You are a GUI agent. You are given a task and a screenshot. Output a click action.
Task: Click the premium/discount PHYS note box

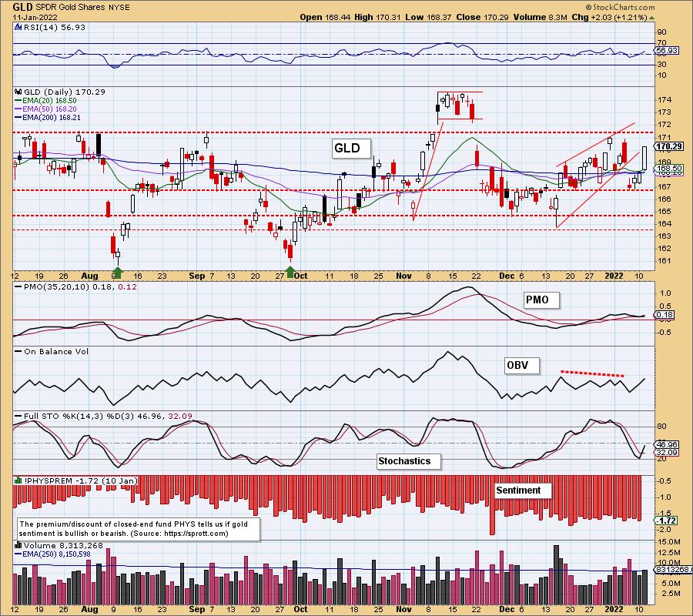pos(139,529)
